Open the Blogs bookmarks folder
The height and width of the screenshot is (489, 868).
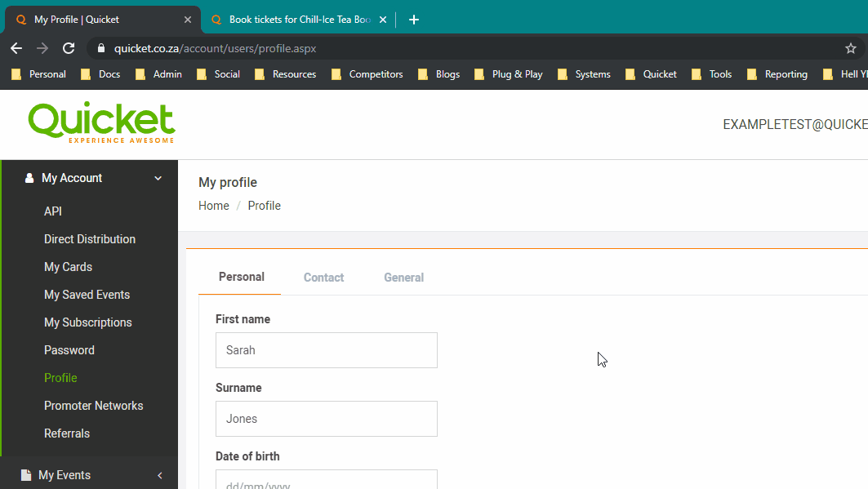tap(438, 74)
